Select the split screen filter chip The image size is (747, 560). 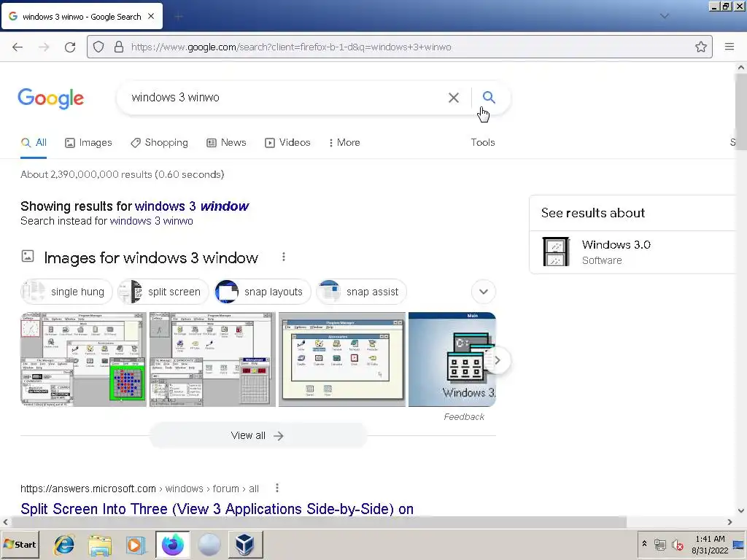point(163,292)
